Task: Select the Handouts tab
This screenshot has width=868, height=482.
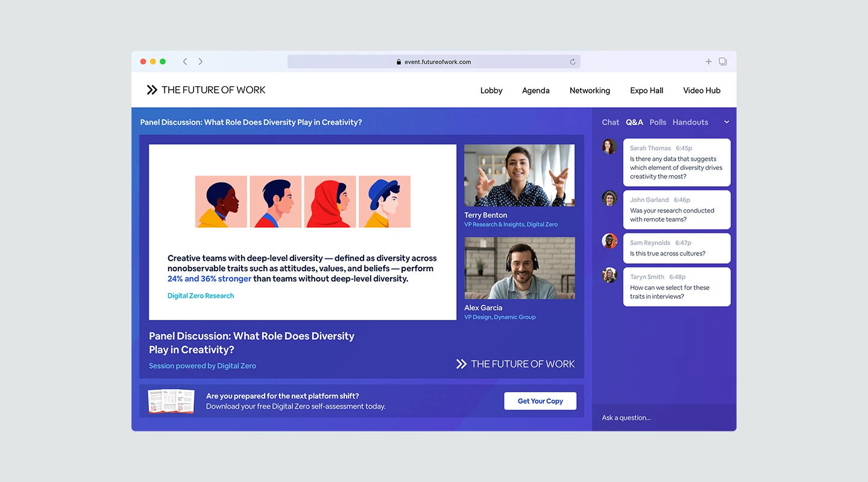Action: tap(690, 122)
